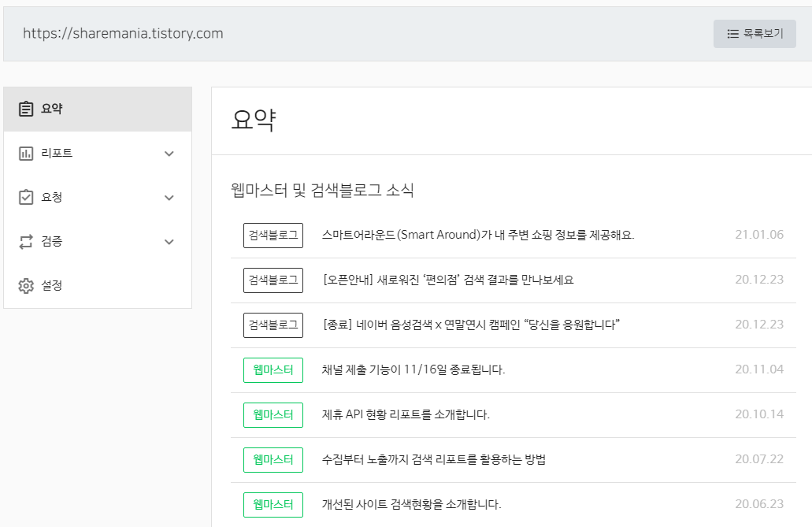
Task: Expand the 검증 menu chevron
Action: click(x=169, y=242)
